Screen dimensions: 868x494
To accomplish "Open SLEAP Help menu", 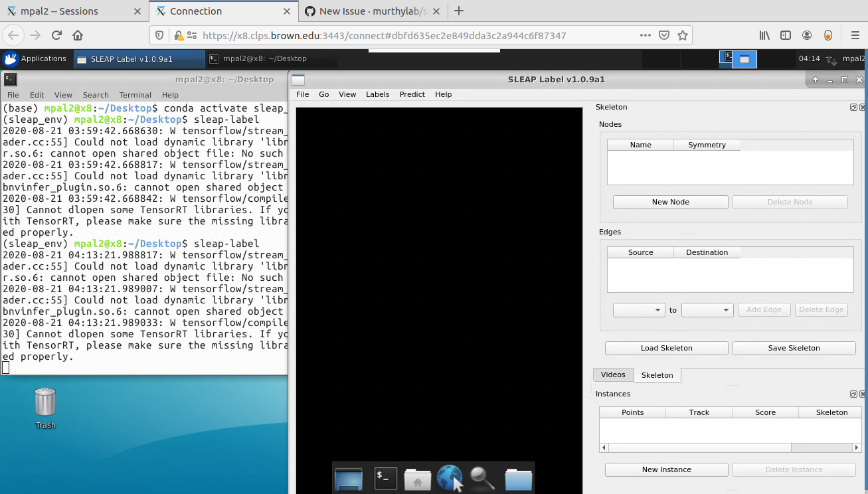I will [x=444, y=94].
